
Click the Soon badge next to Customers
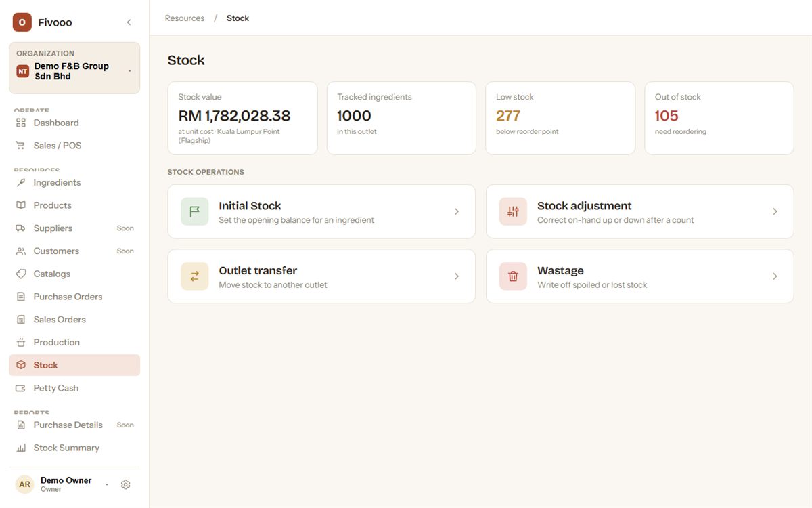[x=125, y=251]
